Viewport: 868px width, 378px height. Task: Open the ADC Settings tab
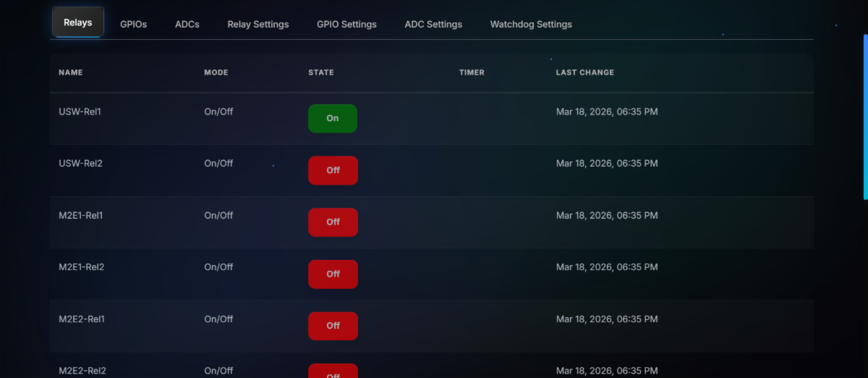click(x=433, y=24)
